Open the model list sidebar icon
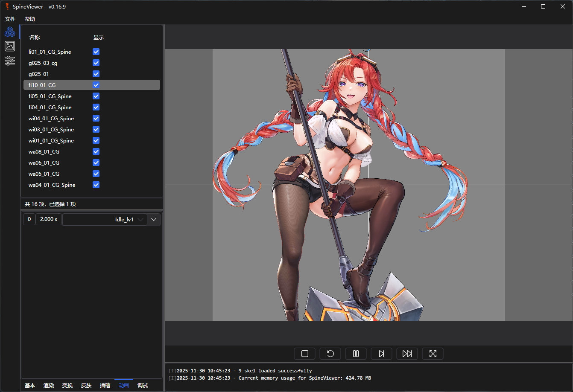The image size is (573, 392). pyautogui.click(x=10, y=32)
